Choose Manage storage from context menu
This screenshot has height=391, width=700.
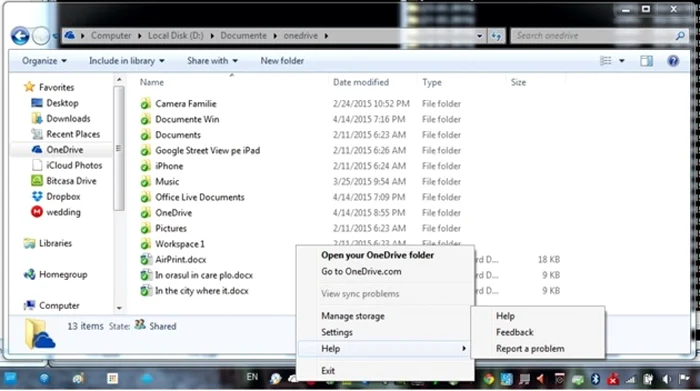coord(353,316)
